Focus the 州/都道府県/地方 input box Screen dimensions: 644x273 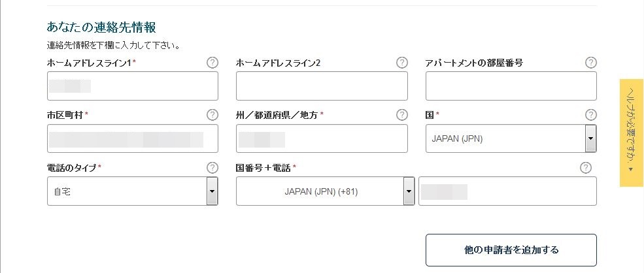(x=322, y=138)
